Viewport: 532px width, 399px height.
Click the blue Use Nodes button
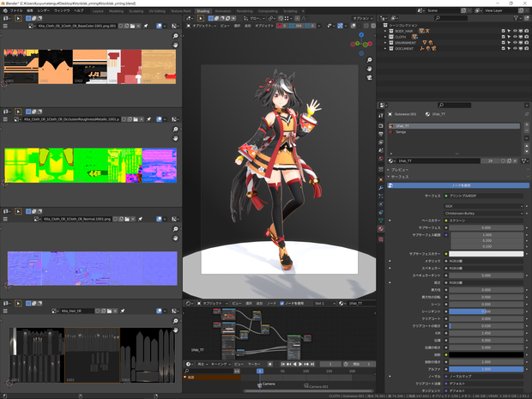coord(458,185)
